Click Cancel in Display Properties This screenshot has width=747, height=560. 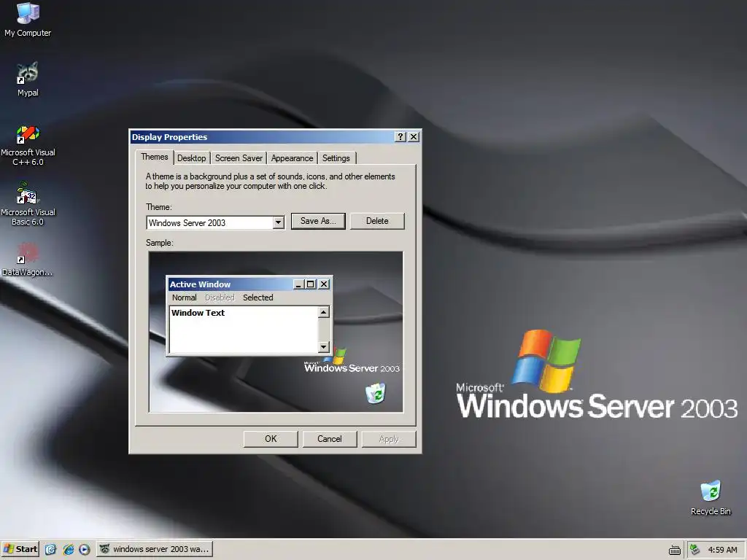[330, 439]
